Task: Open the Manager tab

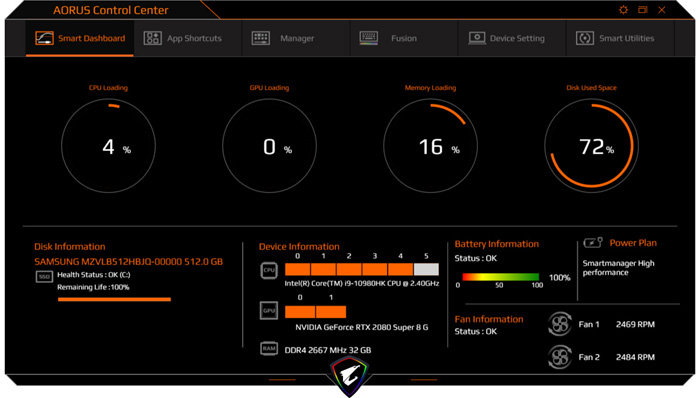Action: [x=296, y=38]
